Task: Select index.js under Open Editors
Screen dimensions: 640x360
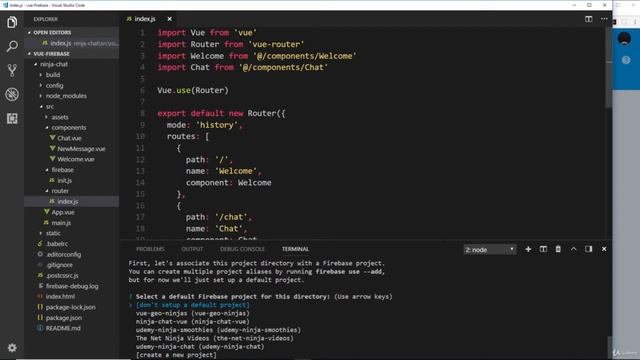Action: (72, 43)
